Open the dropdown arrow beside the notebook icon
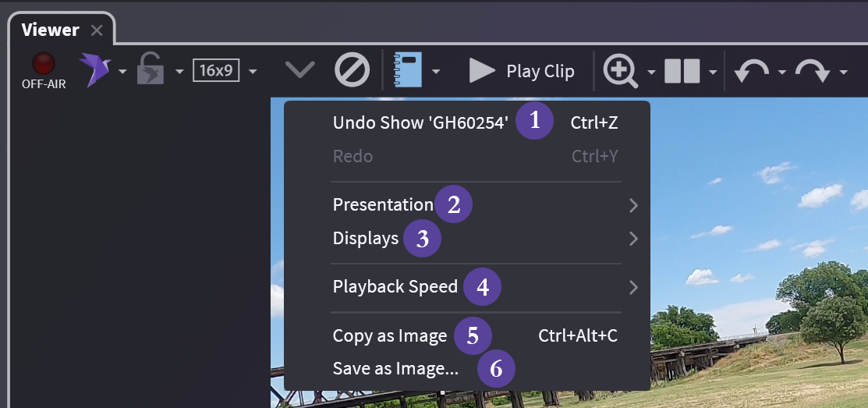This screenshot has height=408, width=868. [x=436, y=72]
